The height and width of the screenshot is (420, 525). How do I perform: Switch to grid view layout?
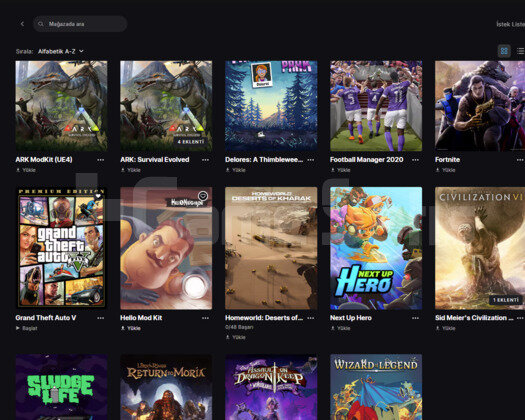click(x=504, y=51)
